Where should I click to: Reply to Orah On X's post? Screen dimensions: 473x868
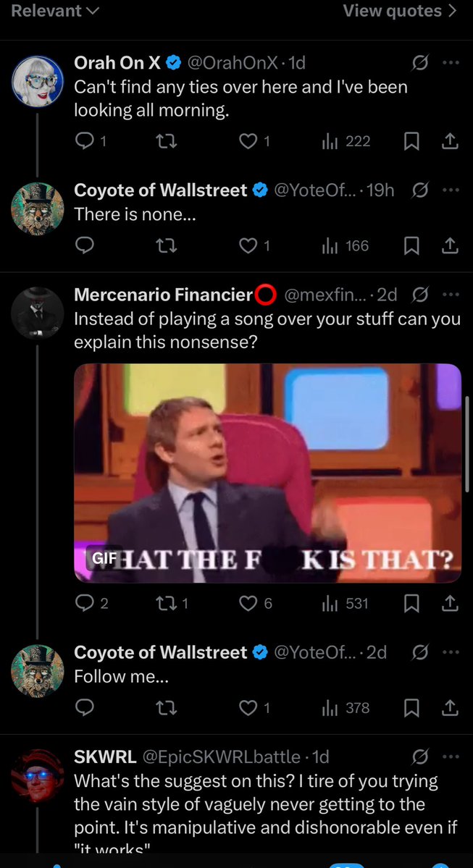[x=85, y=141]
